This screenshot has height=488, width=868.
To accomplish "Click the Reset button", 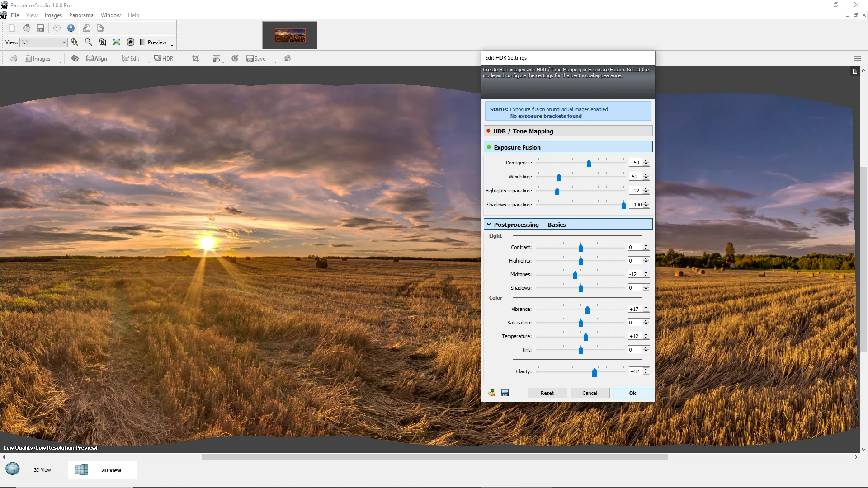I will 547,393.
